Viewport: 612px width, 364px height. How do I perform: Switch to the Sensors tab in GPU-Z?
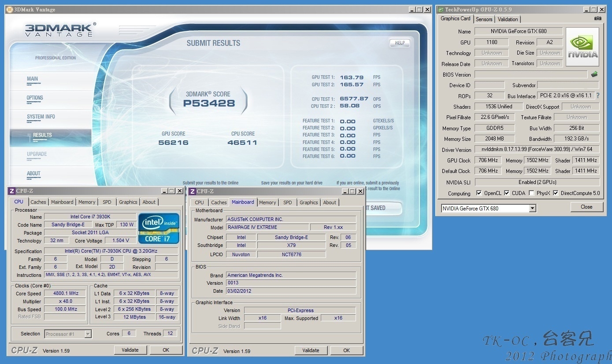pos(484,19)
